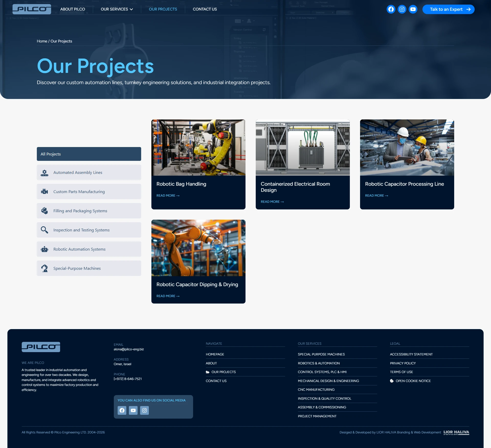Open the Containerized Electrical Room project image
The width and height of the screenshot is (491, 448).
coord(303,148)
